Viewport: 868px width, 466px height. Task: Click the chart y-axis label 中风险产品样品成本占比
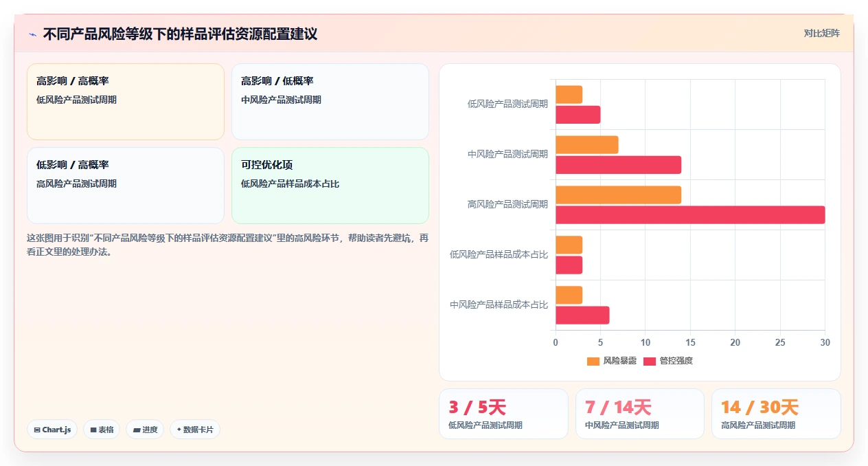pyautogui.click(x=499, y=305)
